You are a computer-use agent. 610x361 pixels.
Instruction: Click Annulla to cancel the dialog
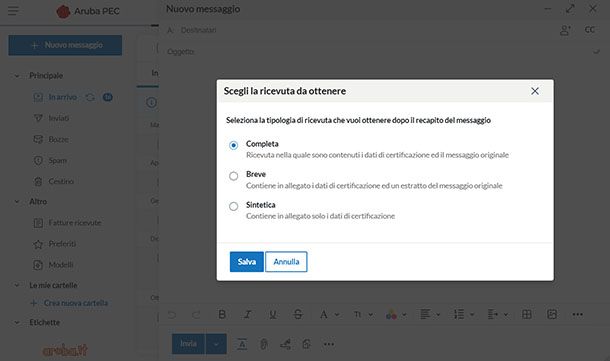[x=286, y=262]
